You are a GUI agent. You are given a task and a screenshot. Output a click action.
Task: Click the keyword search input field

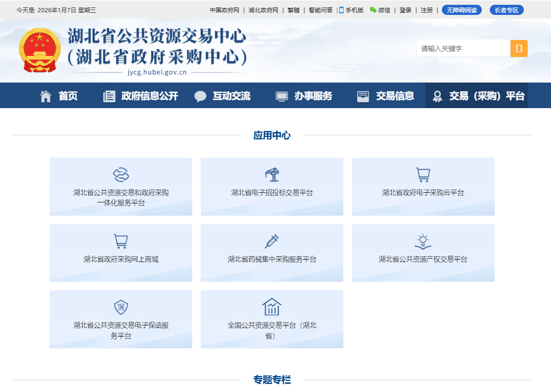(463, 48)
